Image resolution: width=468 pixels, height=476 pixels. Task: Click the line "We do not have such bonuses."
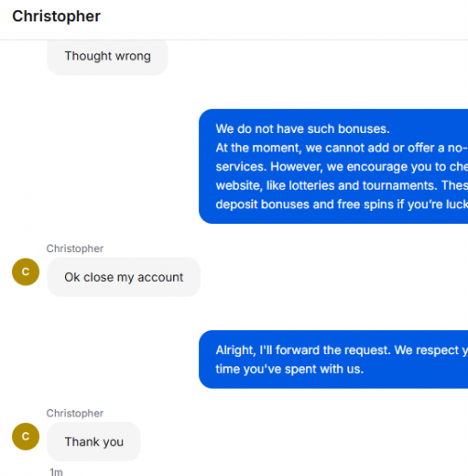tap(302, 129)
